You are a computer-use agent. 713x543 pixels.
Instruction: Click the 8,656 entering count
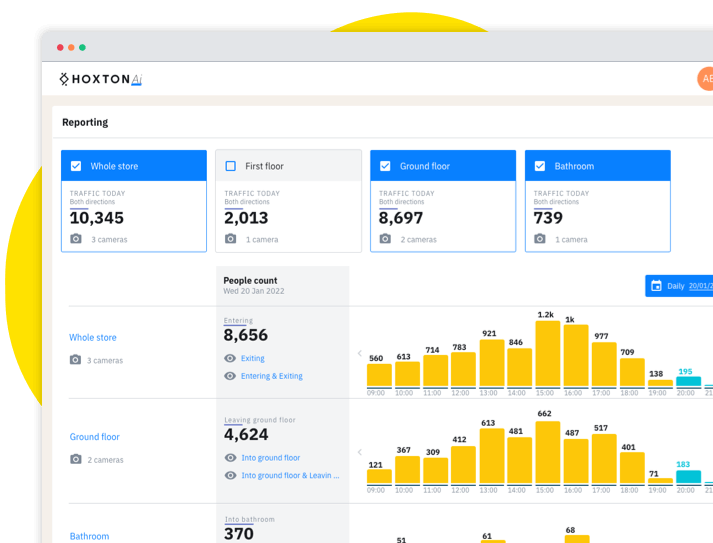(246, 335)
